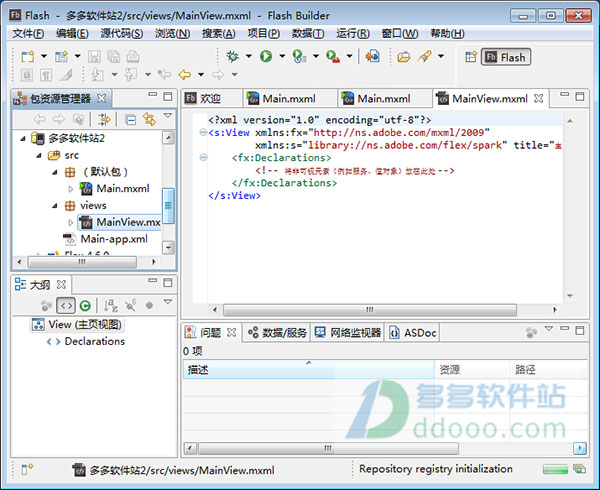Click the Back navigation arrow in toolbar
Screen dimensions: 600x490
(x=185, y=74)
